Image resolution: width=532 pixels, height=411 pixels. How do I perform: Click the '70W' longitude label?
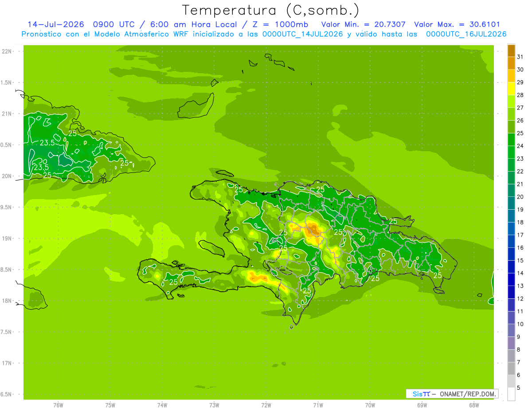tap(370, 405)
